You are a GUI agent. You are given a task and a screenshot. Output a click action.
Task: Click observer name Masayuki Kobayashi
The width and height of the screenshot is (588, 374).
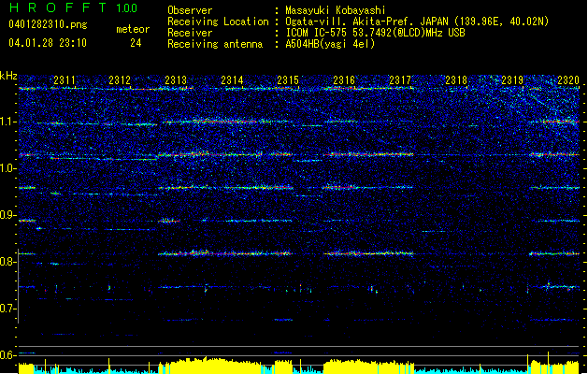click(336, 10)
